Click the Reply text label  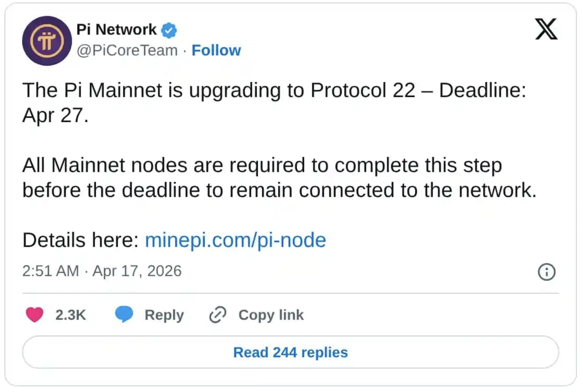164,315
